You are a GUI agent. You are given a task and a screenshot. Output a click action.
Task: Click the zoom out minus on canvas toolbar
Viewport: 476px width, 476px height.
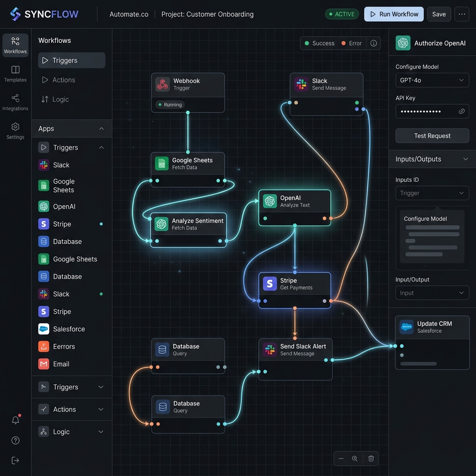341,458
